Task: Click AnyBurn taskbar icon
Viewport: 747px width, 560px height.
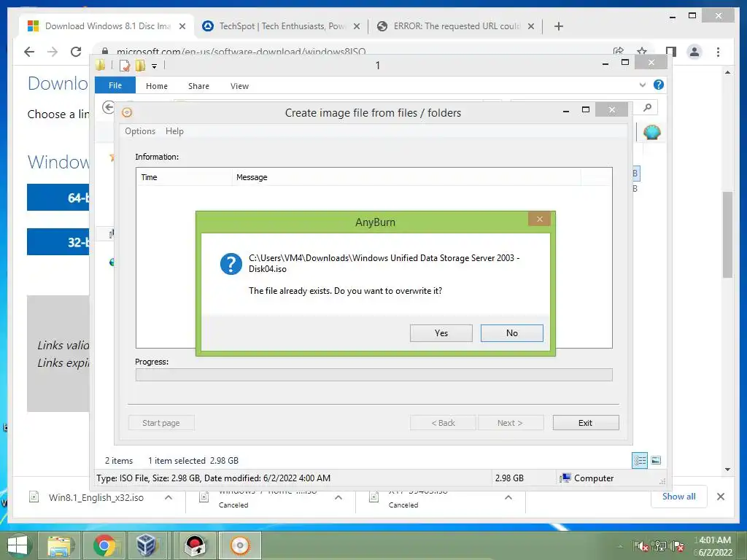Action: pos(239,545)
